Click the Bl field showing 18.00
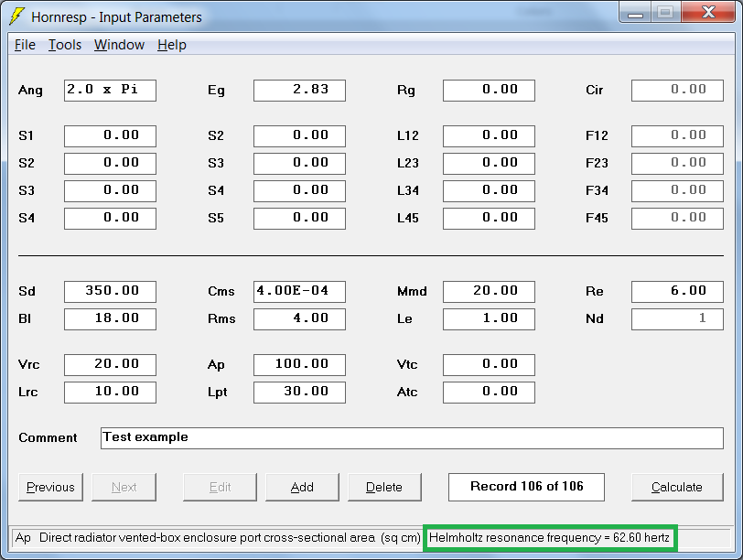743x560 pixels. [110, 319]
